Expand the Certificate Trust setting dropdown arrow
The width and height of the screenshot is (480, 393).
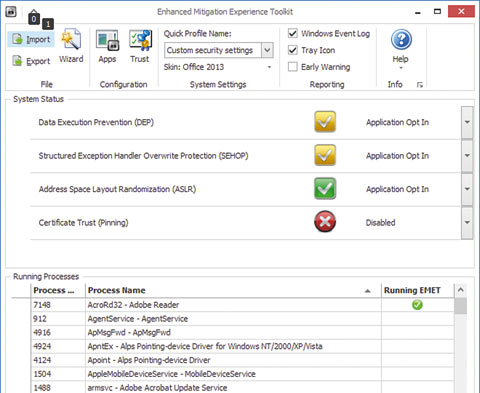pyautogui.click(x=467, y=222)
